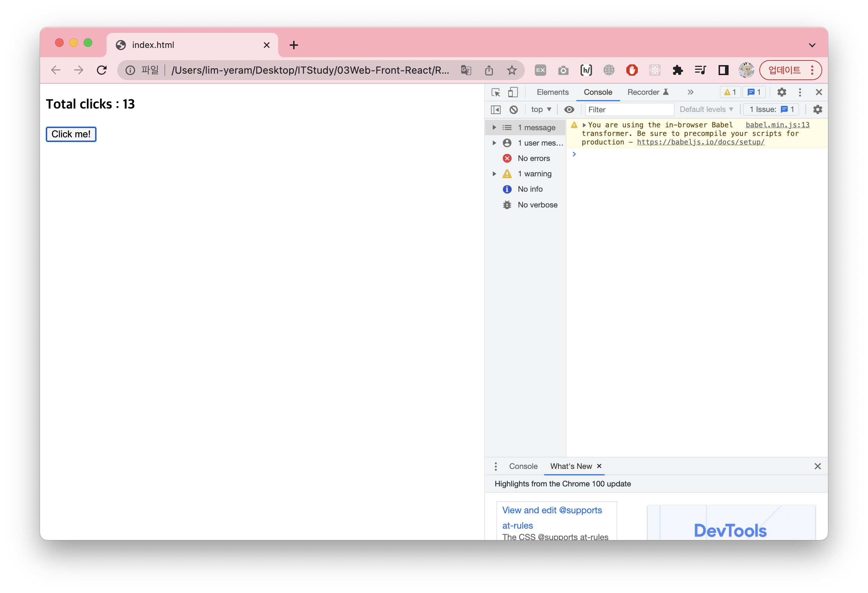Click the Google Translate icon in address bar
The image size is (868, 593).
point(466,70)
